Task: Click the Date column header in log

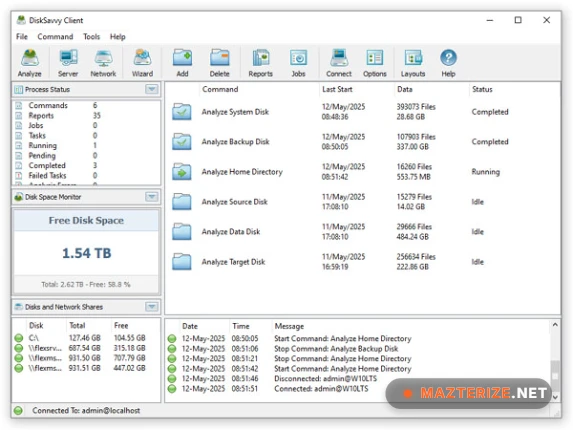Action: coord(190,326)
